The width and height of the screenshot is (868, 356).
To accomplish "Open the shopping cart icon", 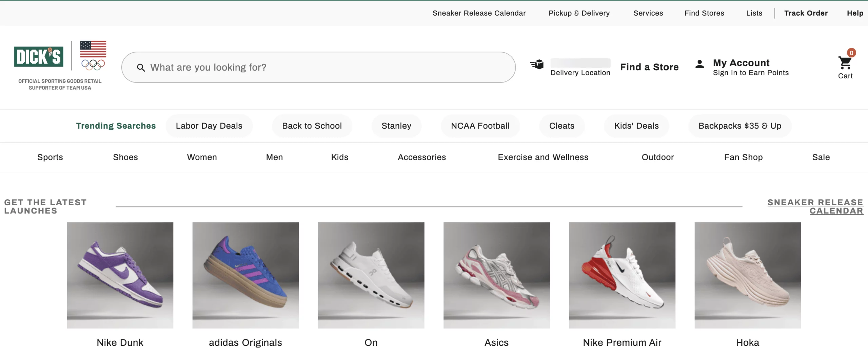I will 845,63.
